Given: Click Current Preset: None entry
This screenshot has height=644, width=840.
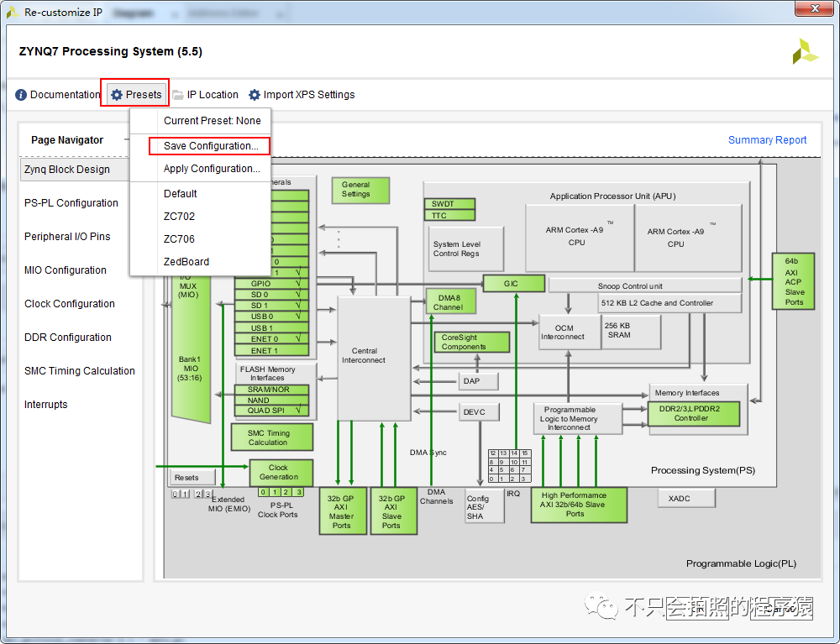Looking at the screenshot, I should [213, 120].
